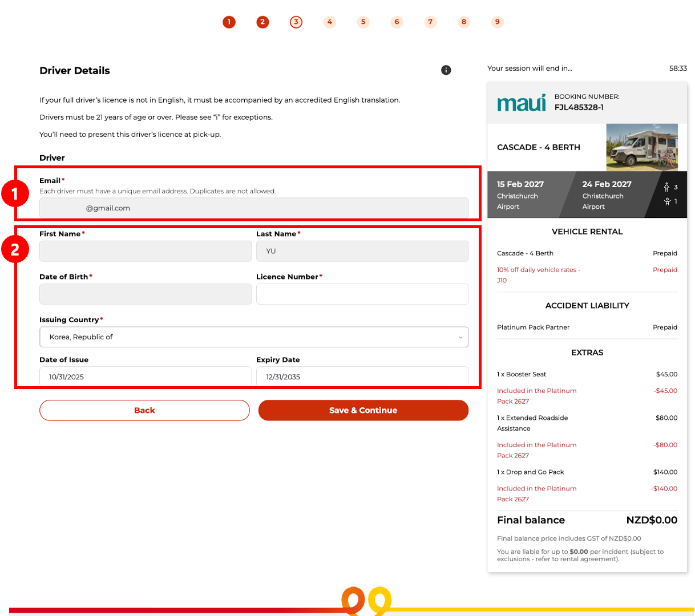Click the booking number FJL485328-1
The height and width of the screenshot is (616, 695).
(x=579, y=107)
